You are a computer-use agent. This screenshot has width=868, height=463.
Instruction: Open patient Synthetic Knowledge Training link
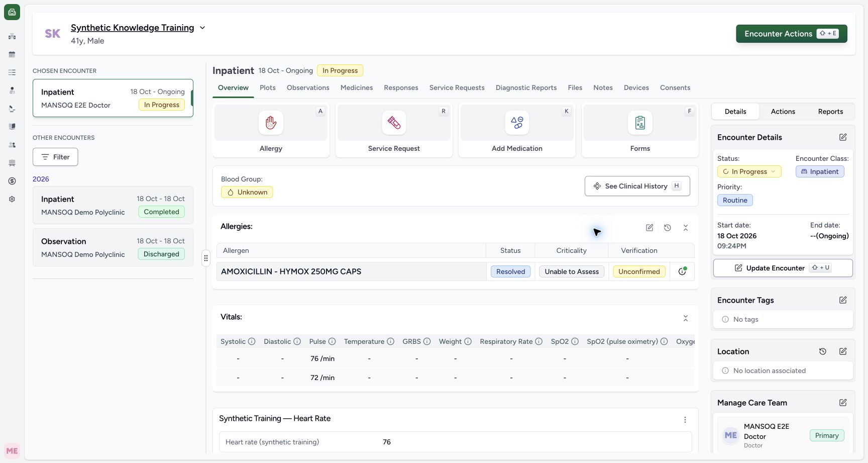(x=133, y=28)
